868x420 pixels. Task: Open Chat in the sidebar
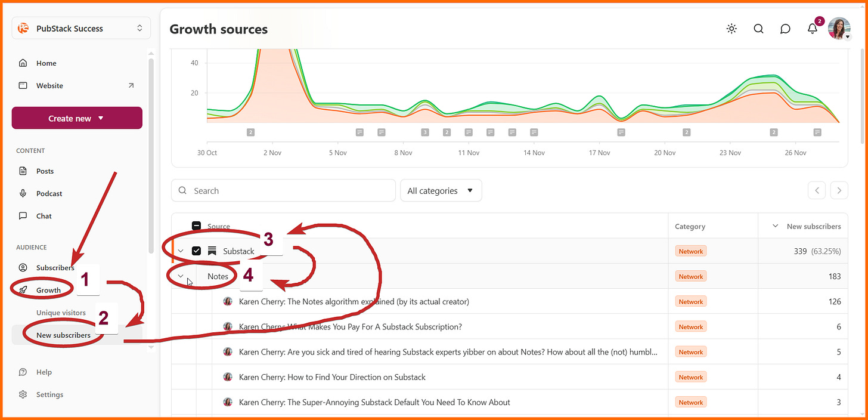coord(44,217)
